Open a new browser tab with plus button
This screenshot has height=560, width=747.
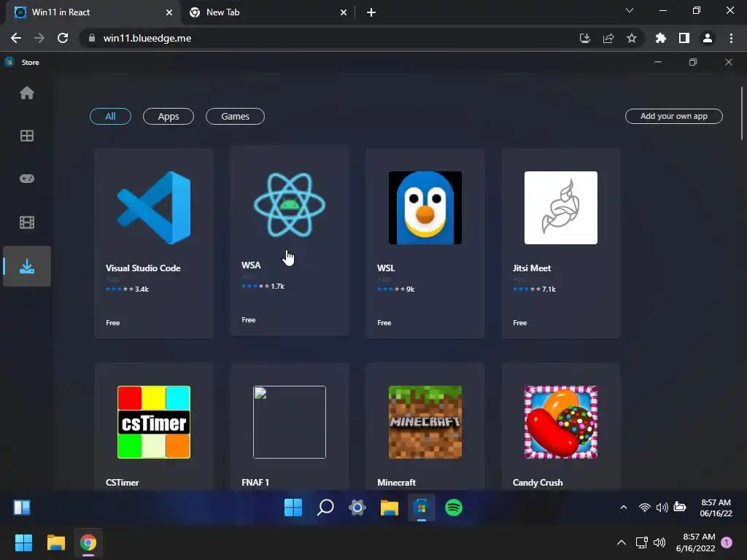[x=371, y=12]
